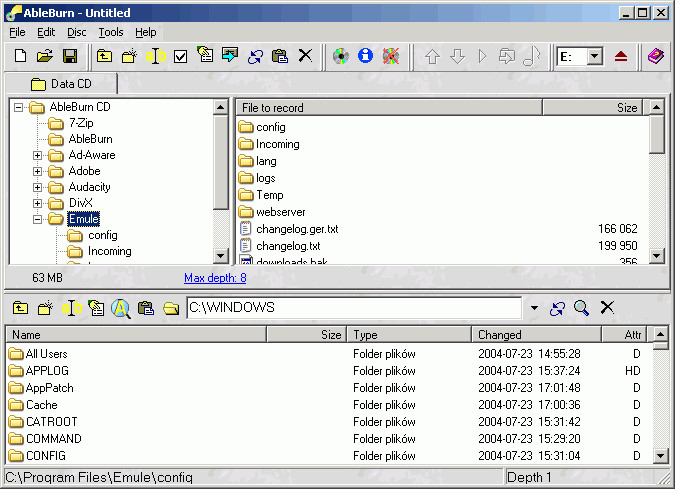The height and width of the screenshot is (489, 675).
Task: Click the C:\WINDOWS path input field
Action: (x=354, y=308)
